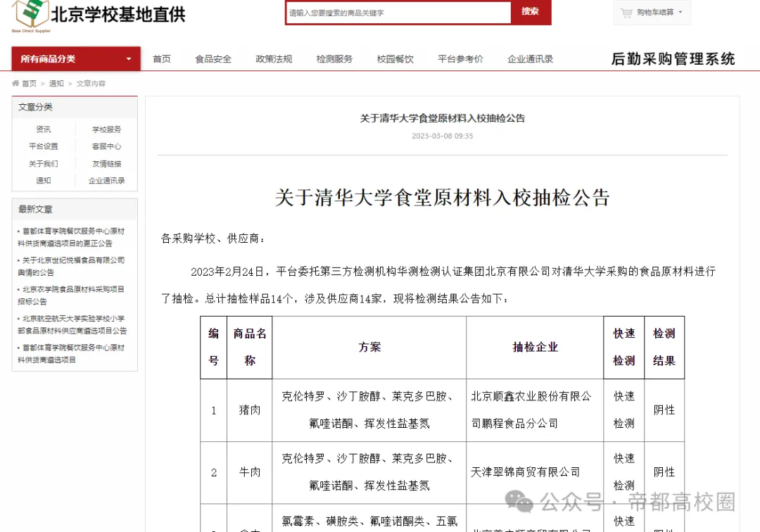
Task: Open the 企业通讯录 navigation menu item
Action: click(531, 59)
